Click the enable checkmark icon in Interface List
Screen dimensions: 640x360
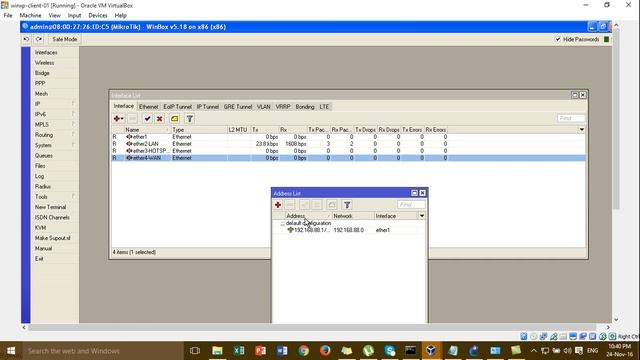coord(147,118)
